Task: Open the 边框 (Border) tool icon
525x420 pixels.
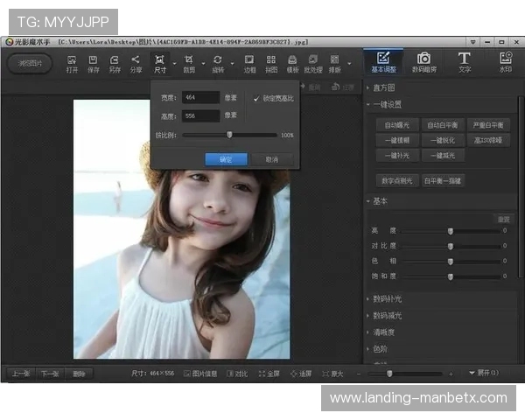Action: coord(250,61)
